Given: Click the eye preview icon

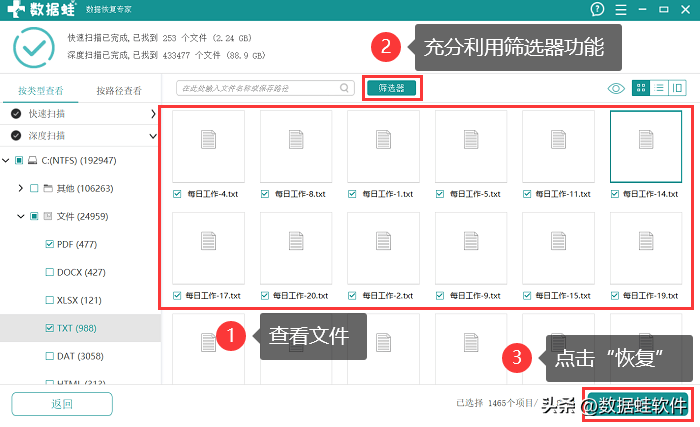Looking at the screenshot, I should pyautogui.click(x=616, y=88).
